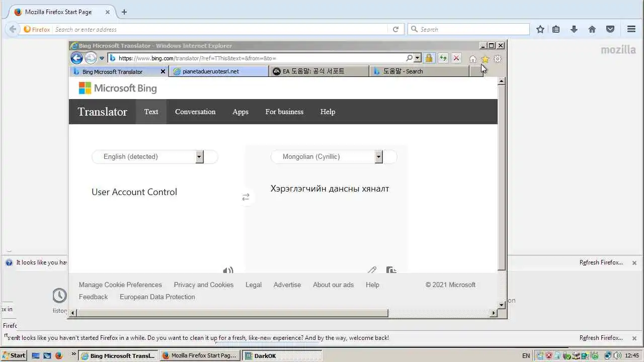The height and width of the screenshot is (362, 644).
Task: Click the IE vertical scrollbar up arrow
Action: pyautogui.click(x=501, y=81)
